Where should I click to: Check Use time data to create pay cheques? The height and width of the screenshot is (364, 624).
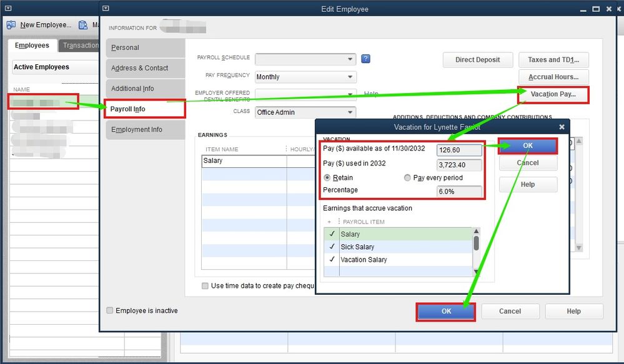(x=205, y=285)
